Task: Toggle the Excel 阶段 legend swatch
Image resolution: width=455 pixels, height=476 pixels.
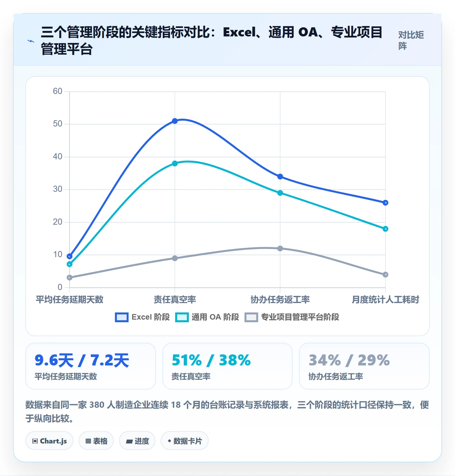Action: 122,317
